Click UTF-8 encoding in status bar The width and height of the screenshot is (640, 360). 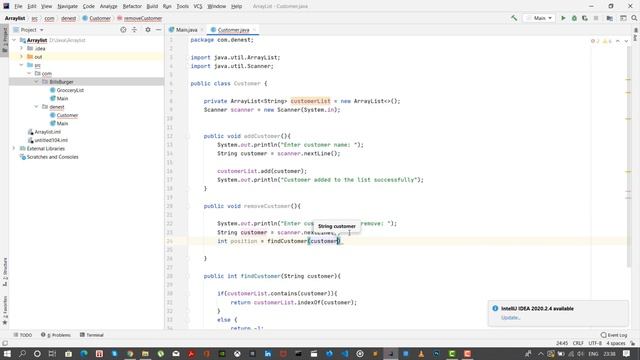coord(595,343)
